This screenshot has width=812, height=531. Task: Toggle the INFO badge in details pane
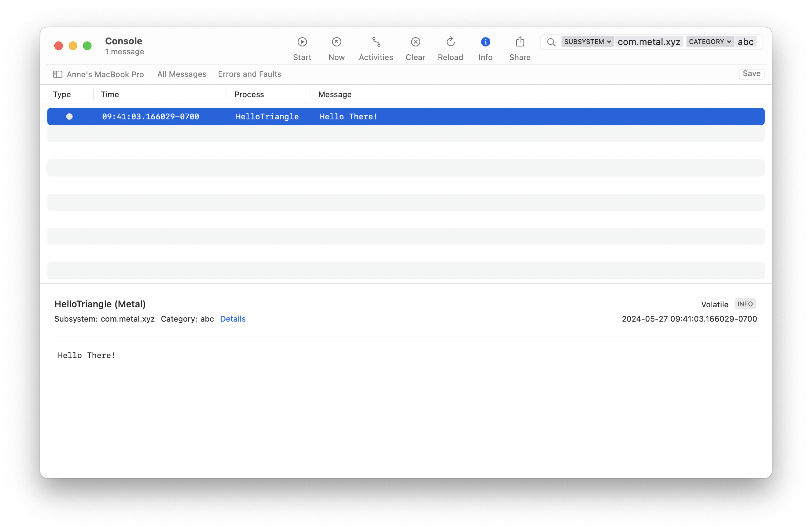pyautogui.click(x=745, y=304)
